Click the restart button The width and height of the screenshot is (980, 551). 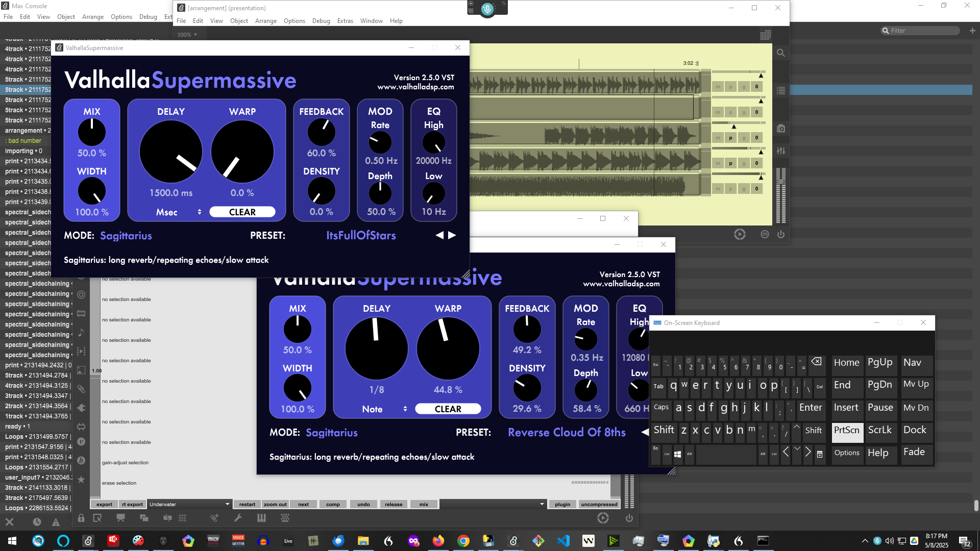pyautogui.click(x=247, y=504)
